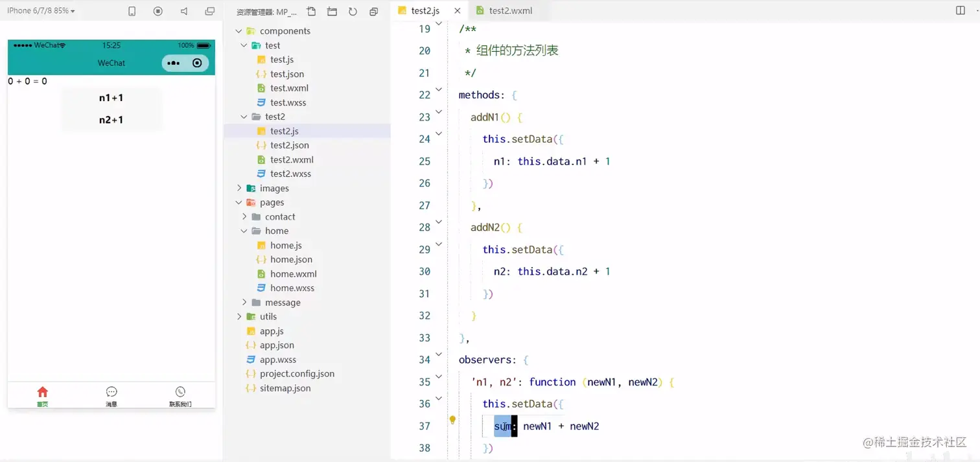Image resolution: width=980 pixels, height=462 pixels.
Task: Open home.js in the file tree
Action: coord(286,245)
